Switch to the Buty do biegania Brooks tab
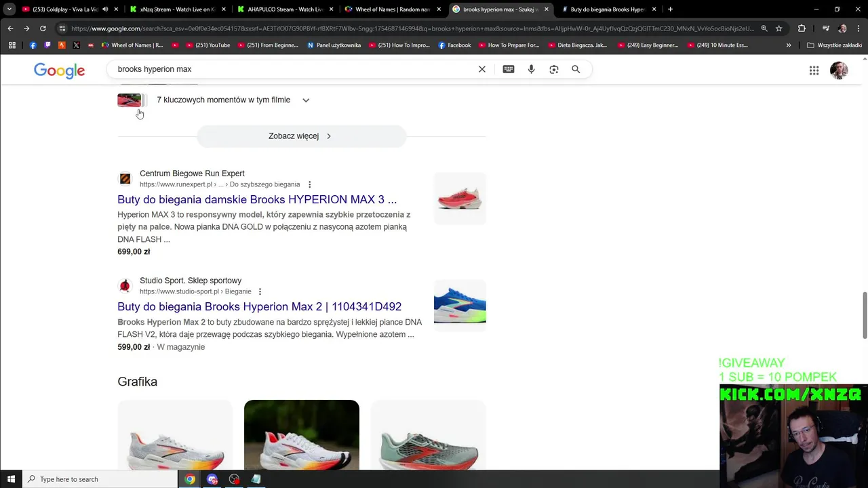Viewport: 868px width, 488px height. pyautogui.click(x=608, y=9)
